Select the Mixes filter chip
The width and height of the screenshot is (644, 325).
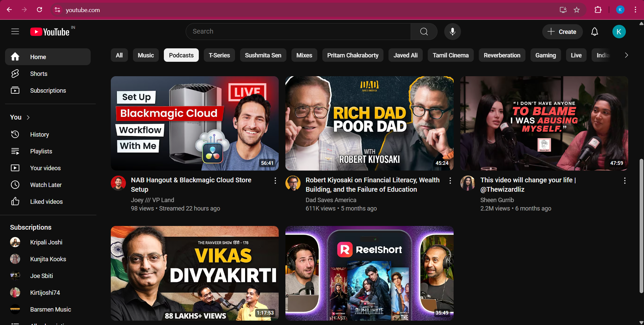tap(304, 55)
